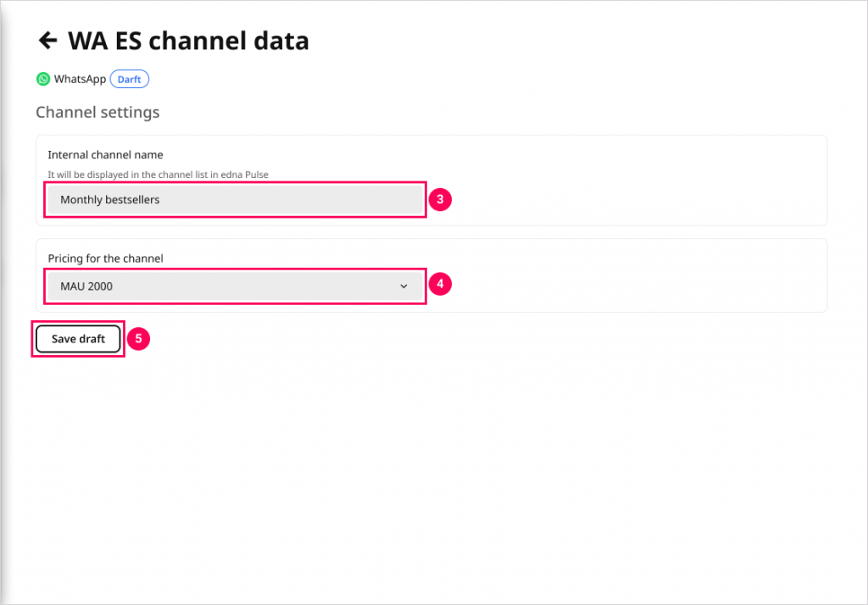Viewport: 868px width, 605px height.
Task: Open the Pricing for the channel dropdown
Action: pos(235,286)
